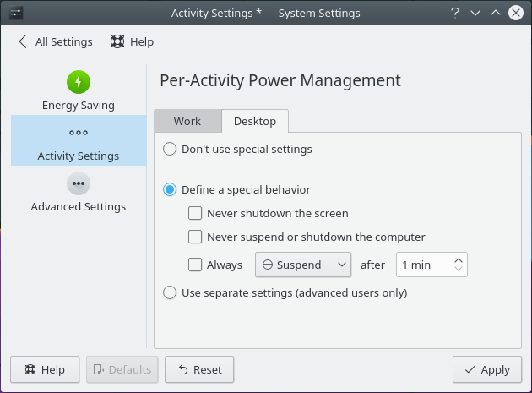The image size is (532, 393).
Task: Click the checkmark icon on Apply
Action: point(470,369)
